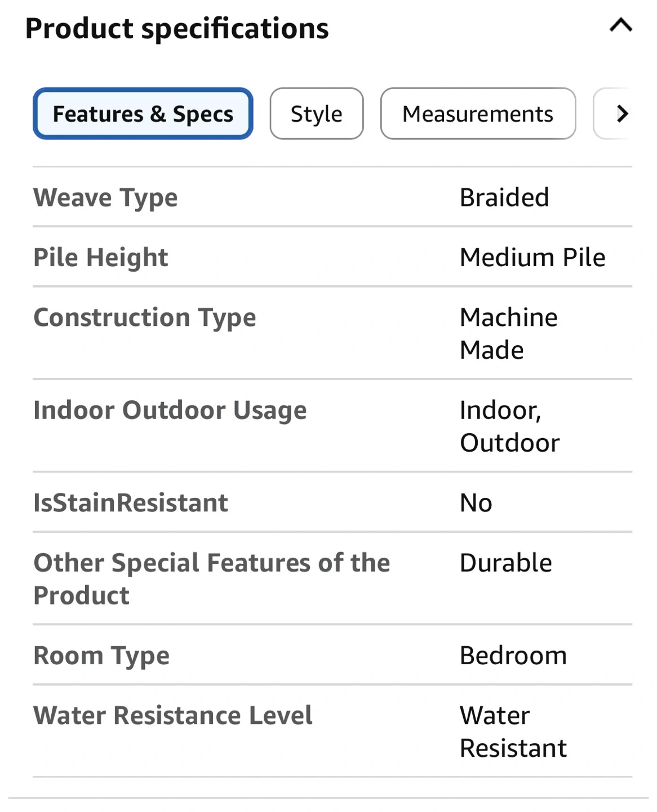Click the Water Resistance Level label
Screen dimensions: 657x812
172,716
